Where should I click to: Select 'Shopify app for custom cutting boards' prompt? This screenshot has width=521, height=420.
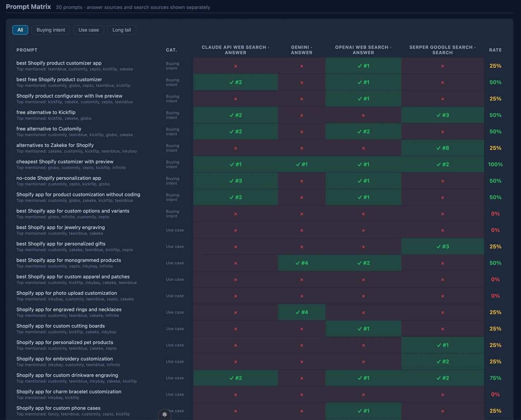coord(61,325)
